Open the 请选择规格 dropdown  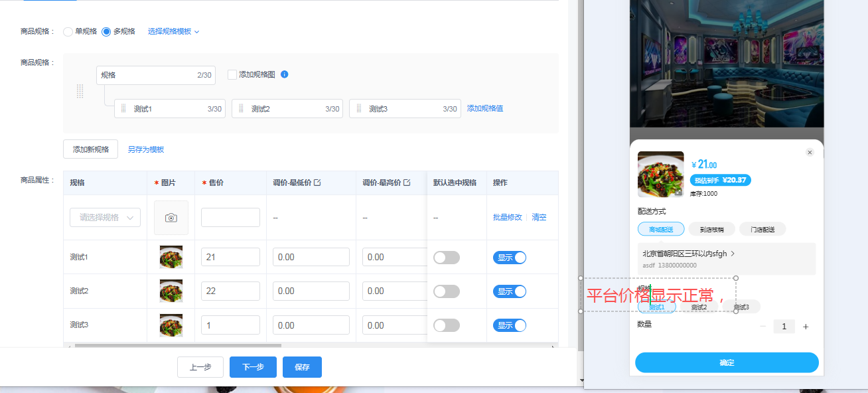(x=105, y=217)
